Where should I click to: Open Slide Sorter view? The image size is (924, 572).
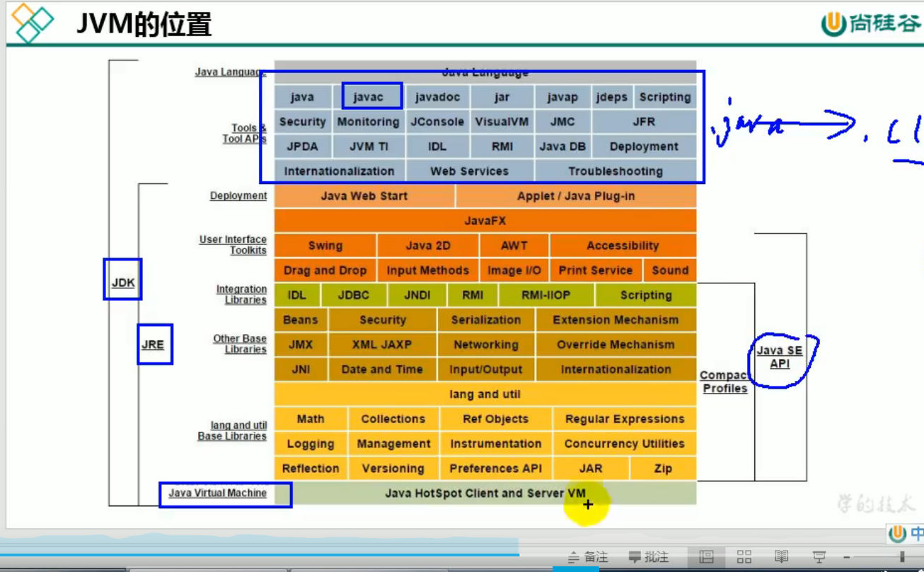click(744, 556)
